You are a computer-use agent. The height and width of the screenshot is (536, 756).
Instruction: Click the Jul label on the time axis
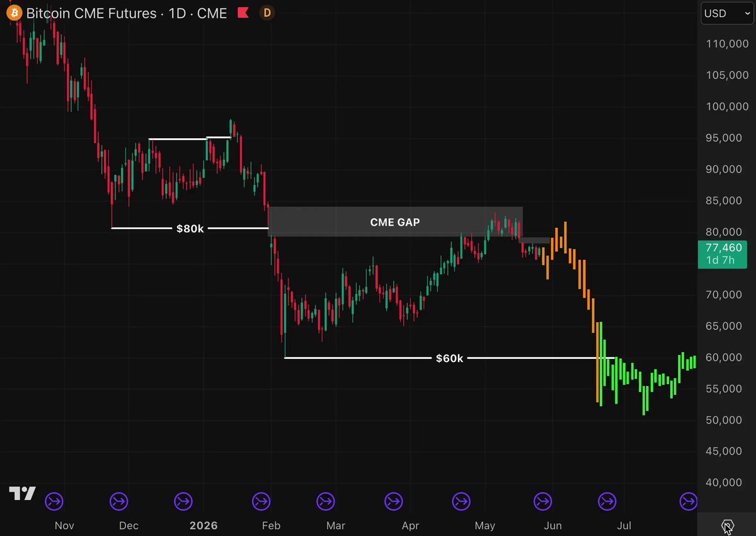pyautogui.click(x=624, y=525)
